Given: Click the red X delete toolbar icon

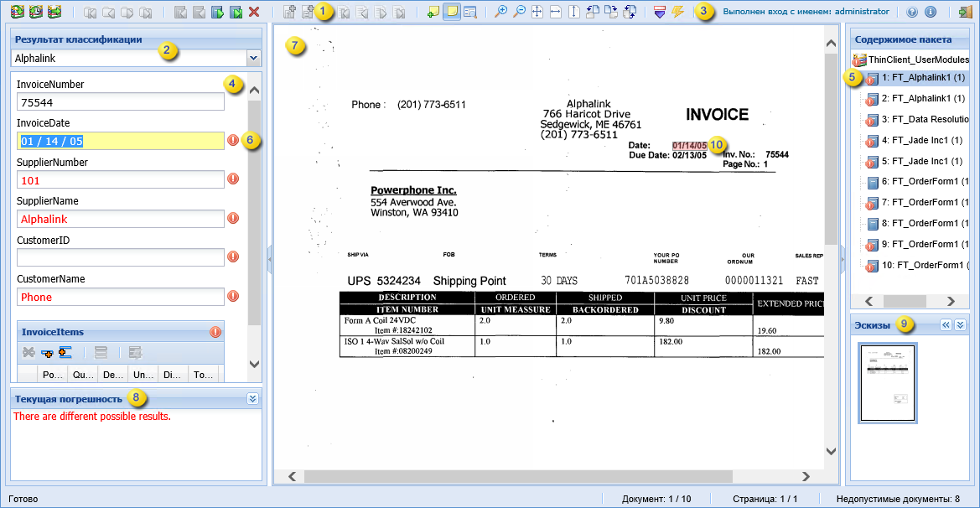Looking at the screenshot, I should pos(254,13).
